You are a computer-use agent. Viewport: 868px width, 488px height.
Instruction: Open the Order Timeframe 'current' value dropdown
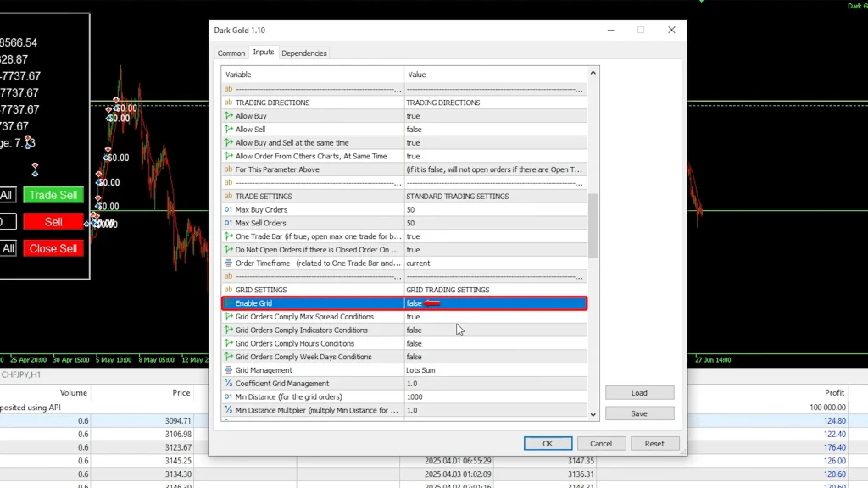(x=494, y=263)
